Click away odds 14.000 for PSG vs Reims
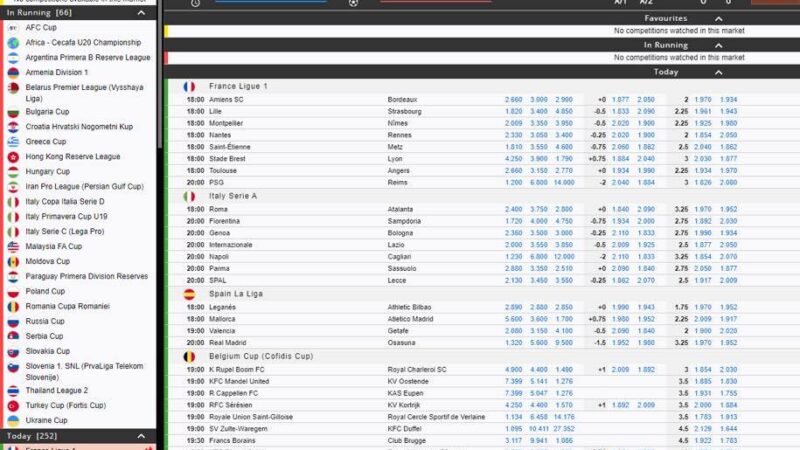This screenshot has height=450, width=800. pyautogui.click(x=564, y=183)
